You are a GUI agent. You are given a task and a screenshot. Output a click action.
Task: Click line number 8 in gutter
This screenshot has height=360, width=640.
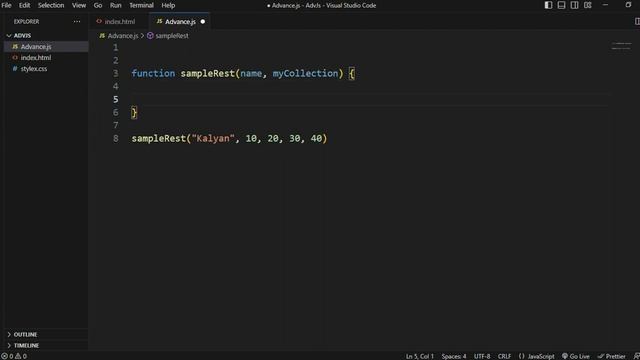116,138
